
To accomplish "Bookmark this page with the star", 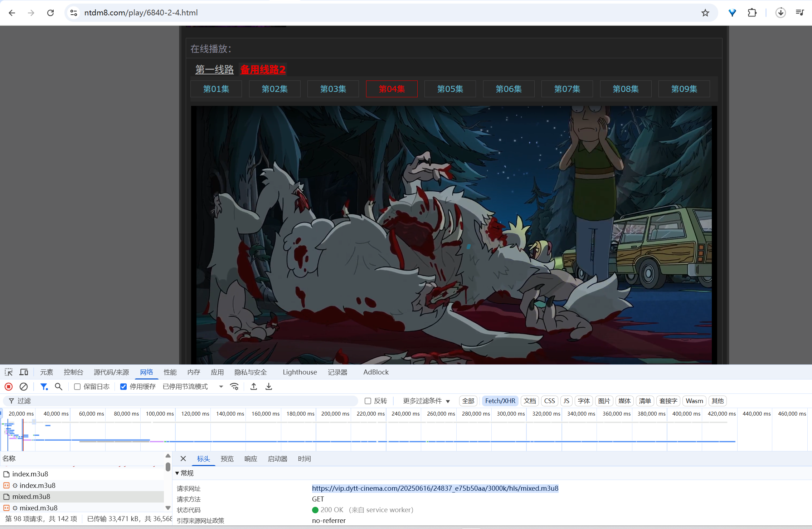I will tap(705, 13).
